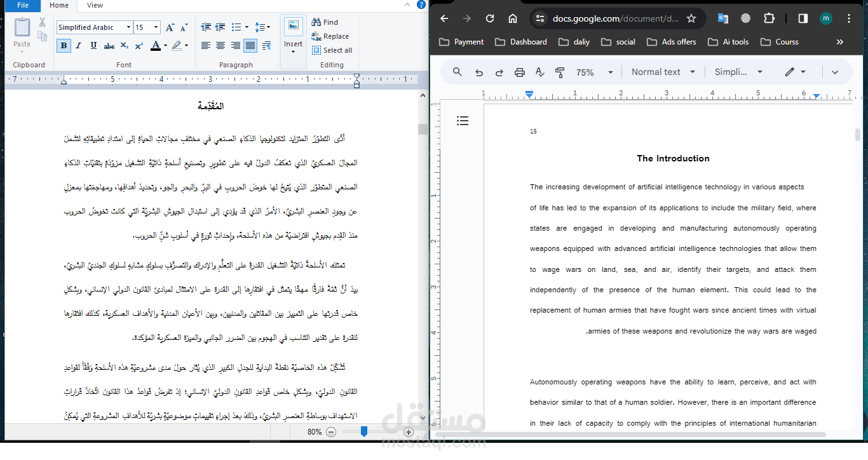This screenshot has height=460, width=868.
Task: Click the Insert picture icon in WordPad
Action: pyautogui.click(x=293, y=26)
